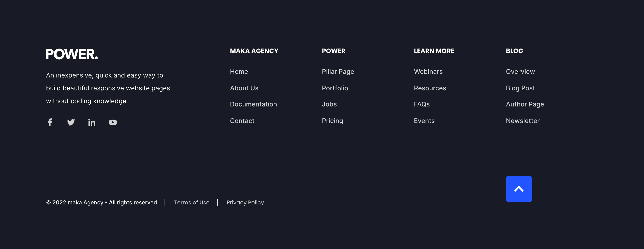Open the Facebook social icon
This screenshot has height=249, width=644.
[x=50, y=122]
